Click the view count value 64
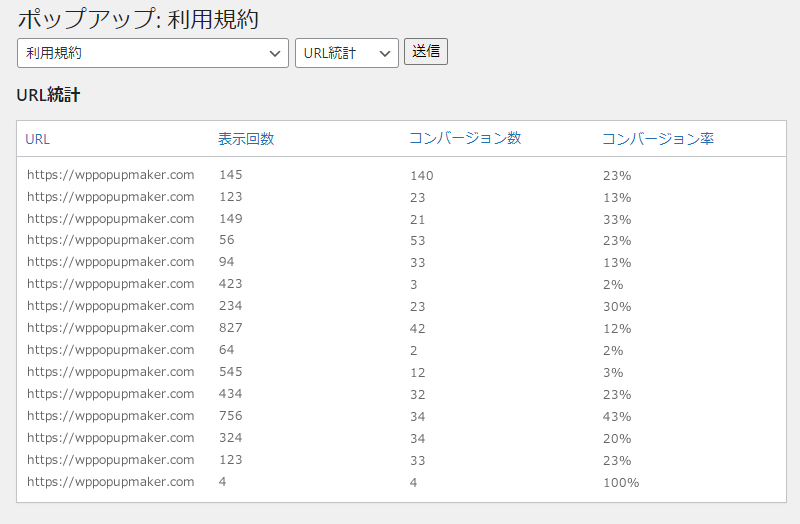 click(x=227, y=350)
